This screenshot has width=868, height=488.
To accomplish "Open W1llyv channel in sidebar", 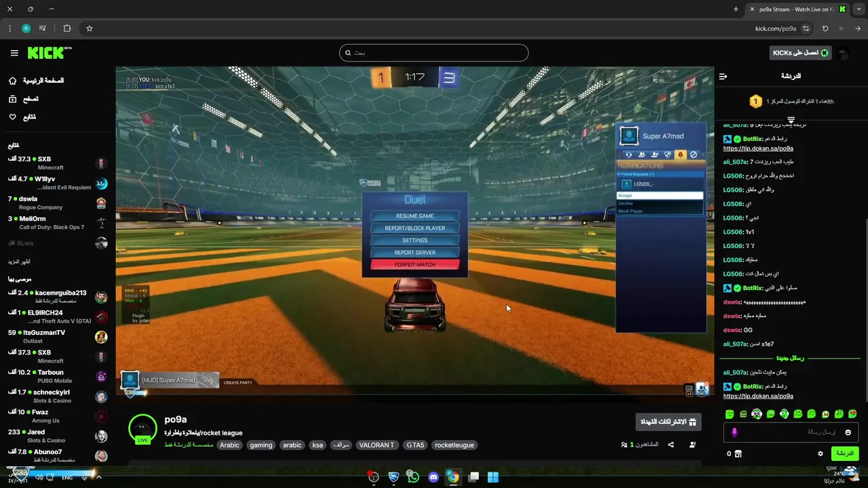I will pos(58,183).
